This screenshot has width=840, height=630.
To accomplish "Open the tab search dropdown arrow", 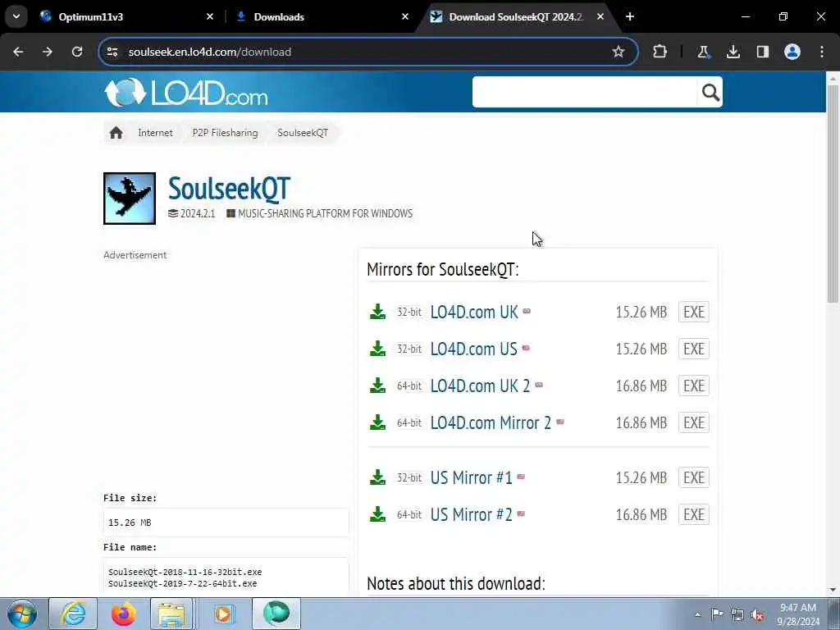I will pyautogui.click(x=16, y=16).
